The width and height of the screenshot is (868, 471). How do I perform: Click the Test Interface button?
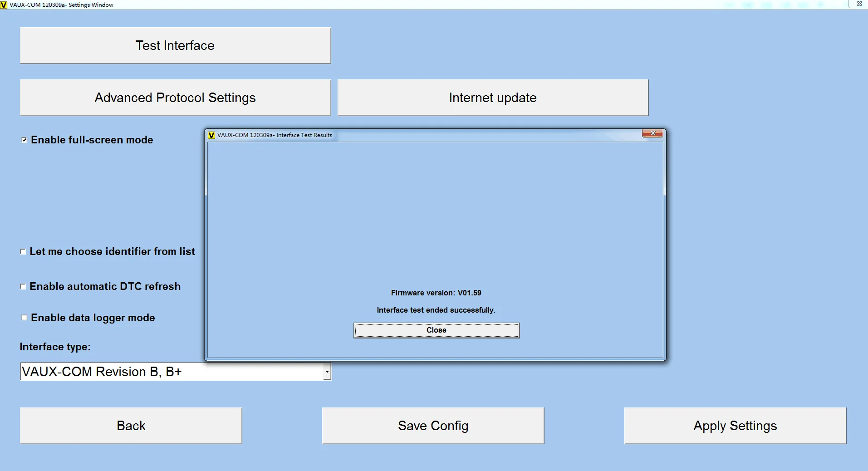(x=175, y=45)
